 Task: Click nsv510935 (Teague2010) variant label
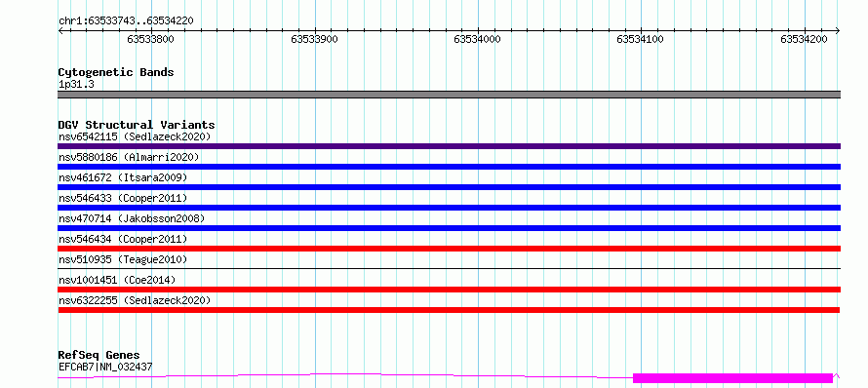(123, 259)
